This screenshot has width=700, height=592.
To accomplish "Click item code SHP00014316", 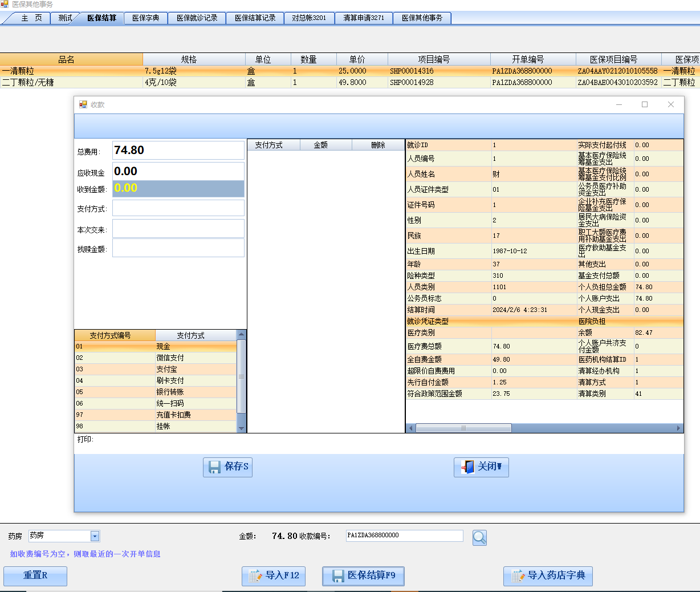I will coord(412,71).
